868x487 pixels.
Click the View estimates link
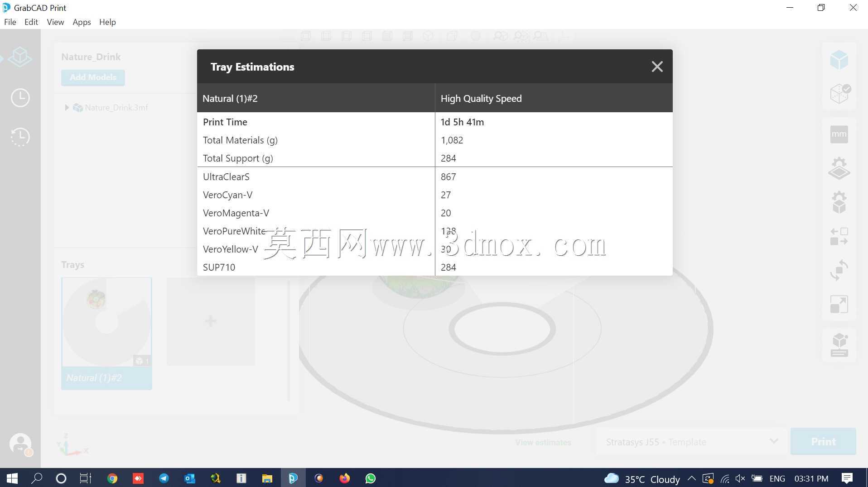[543, 442]
